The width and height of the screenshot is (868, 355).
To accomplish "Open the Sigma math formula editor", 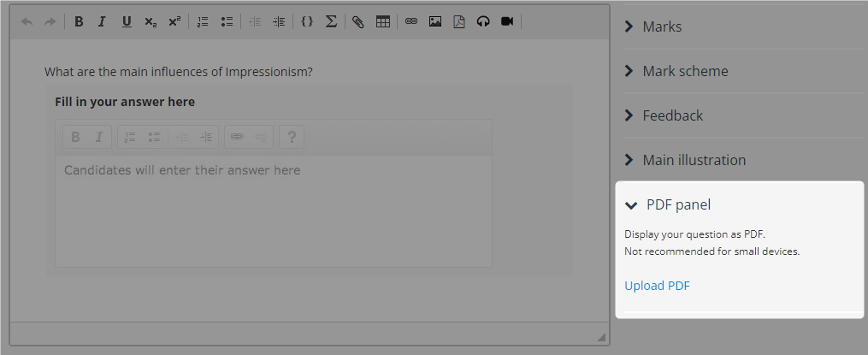I will click(x=331, y=21).
